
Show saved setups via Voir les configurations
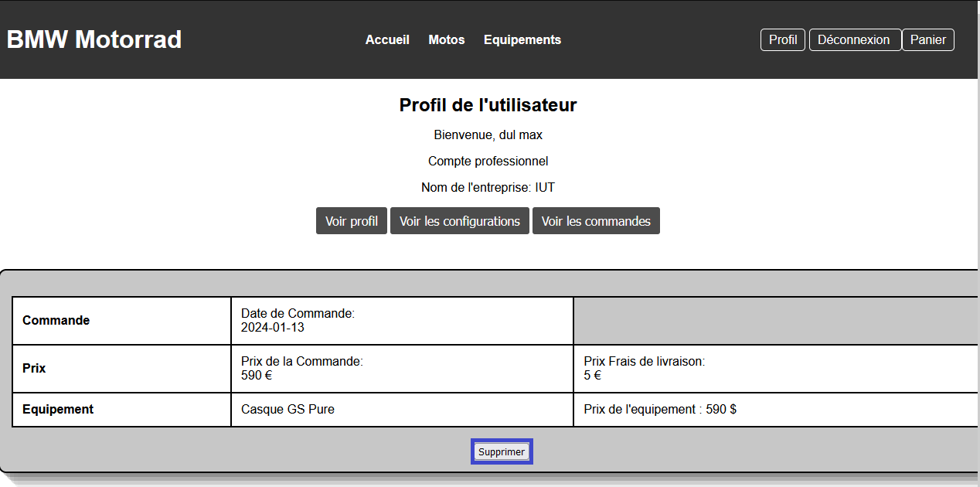pyautogui.click(x=460, y=221)
